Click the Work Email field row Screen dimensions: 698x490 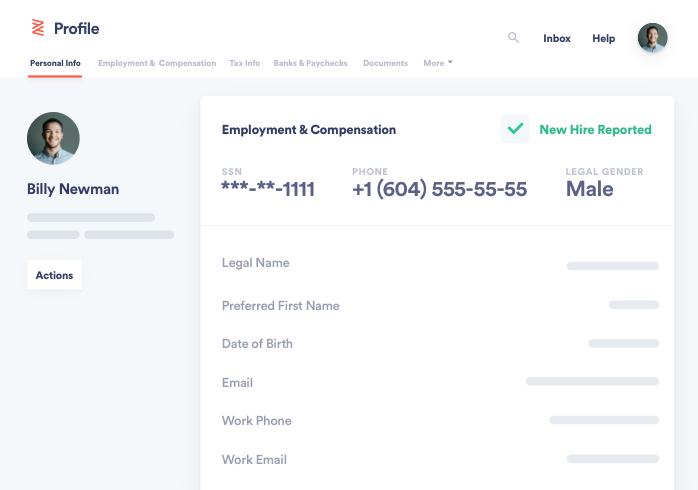(440, 459)
